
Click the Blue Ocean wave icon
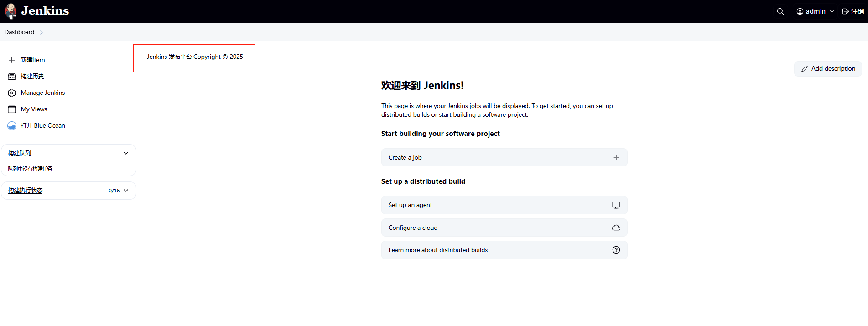(x=12, y=126)
